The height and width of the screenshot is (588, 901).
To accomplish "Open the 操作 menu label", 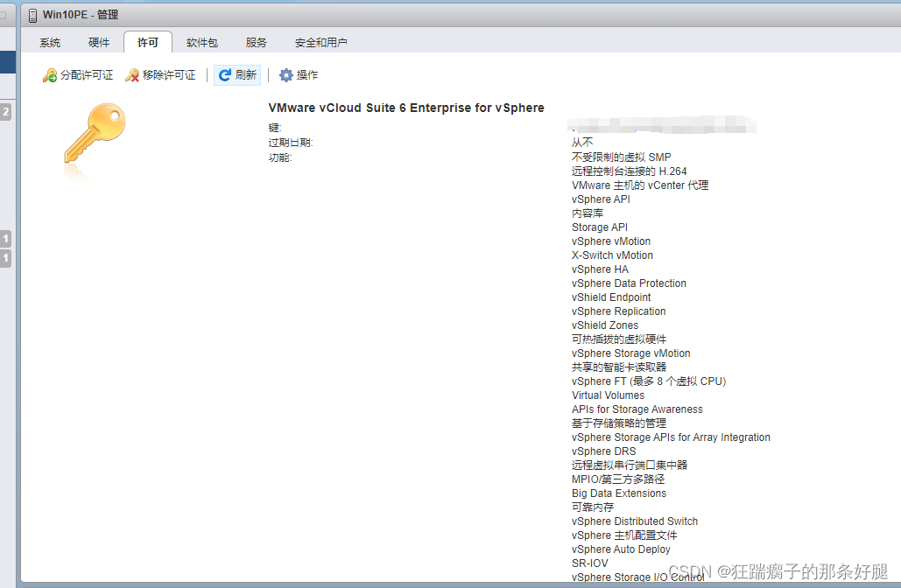I will pos(306,75).
